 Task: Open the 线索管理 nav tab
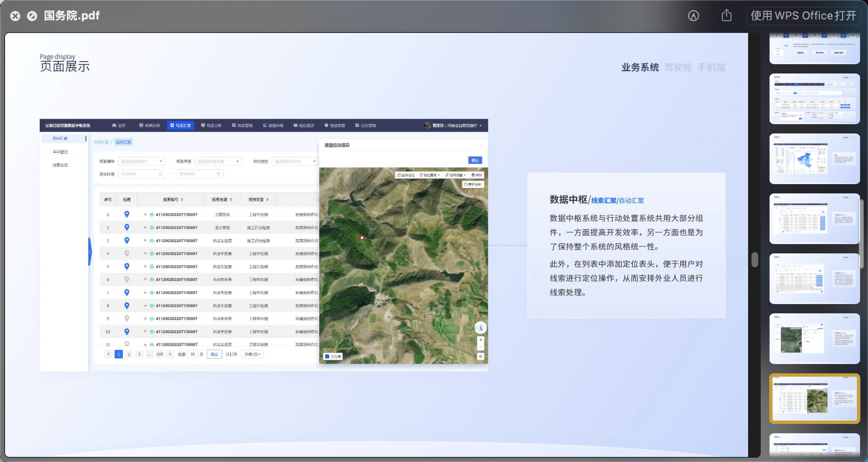point(242,125)
